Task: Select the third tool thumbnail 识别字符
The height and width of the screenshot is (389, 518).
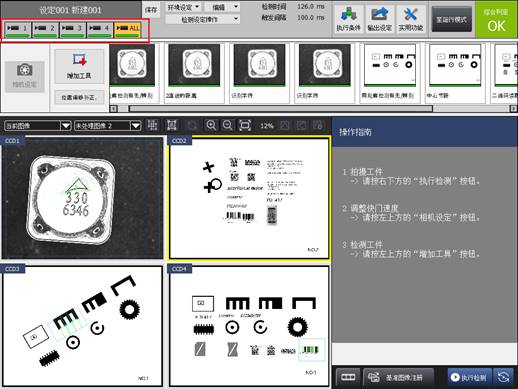Action: [x=259, y=73]
